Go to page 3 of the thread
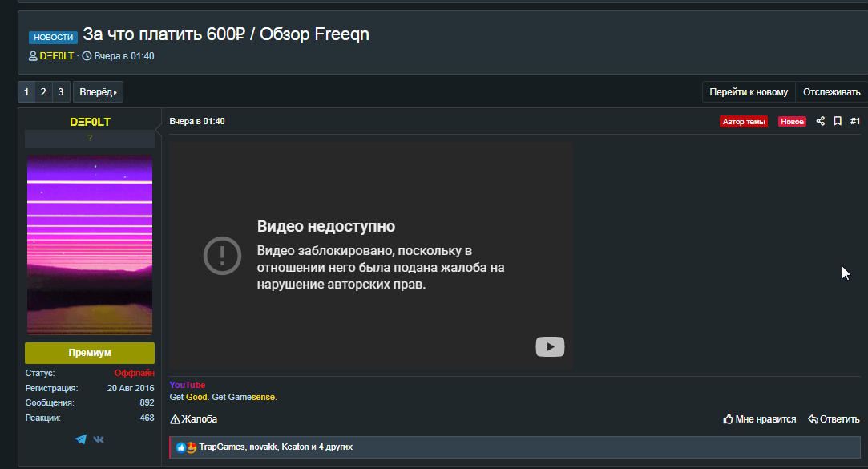Screen dimensions: 868x469 61,92
